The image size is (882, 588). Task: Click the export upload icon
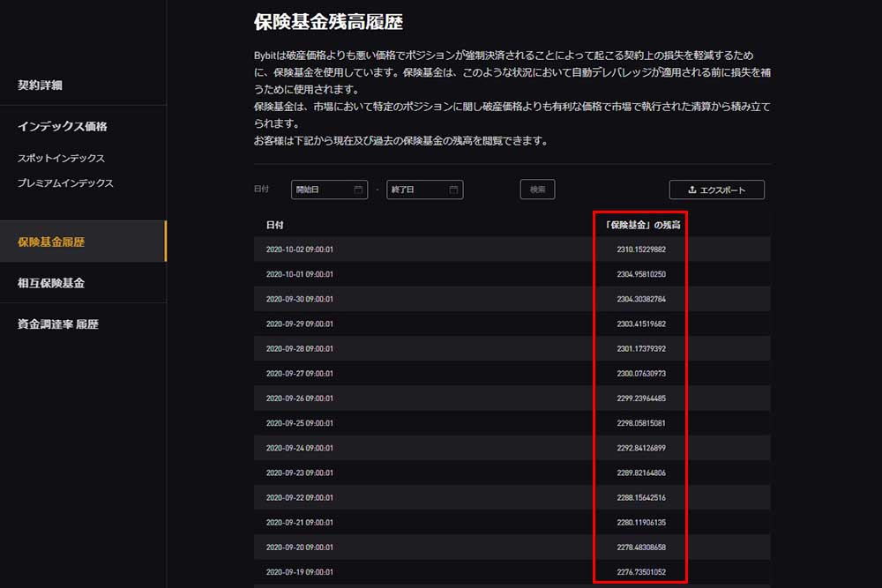[x=691, y=190]
